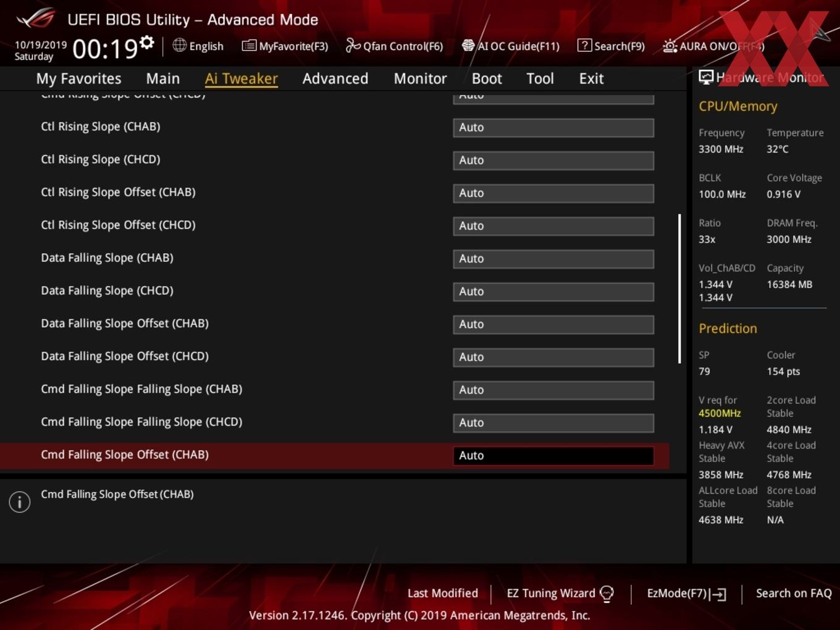840x630 pixels.
Task: Open Data Falling Slope Offset (CHAB) field
Action: pyautogui.click(x=553, y=324)
